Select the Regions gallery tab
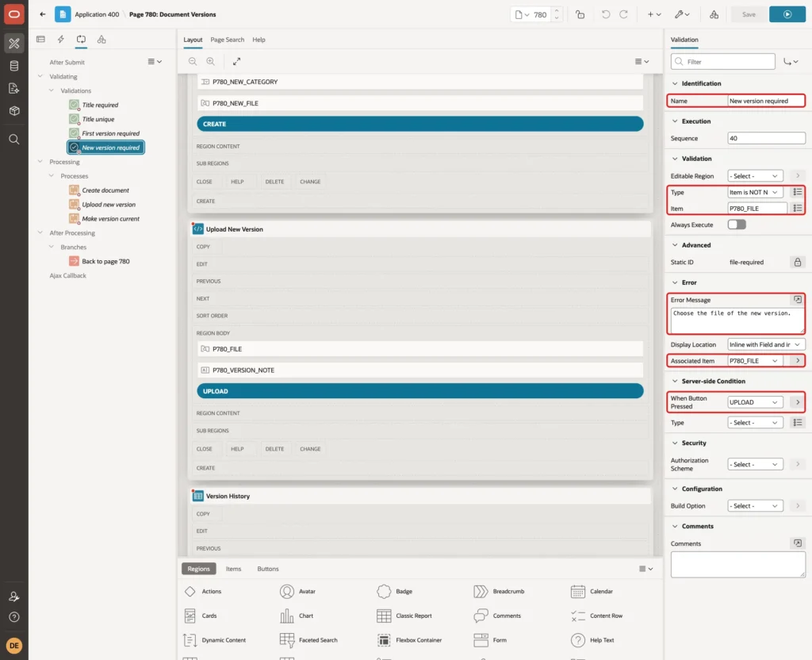This screenshot has height=660, width=812. pyautogui.click(x=199, y=569)
